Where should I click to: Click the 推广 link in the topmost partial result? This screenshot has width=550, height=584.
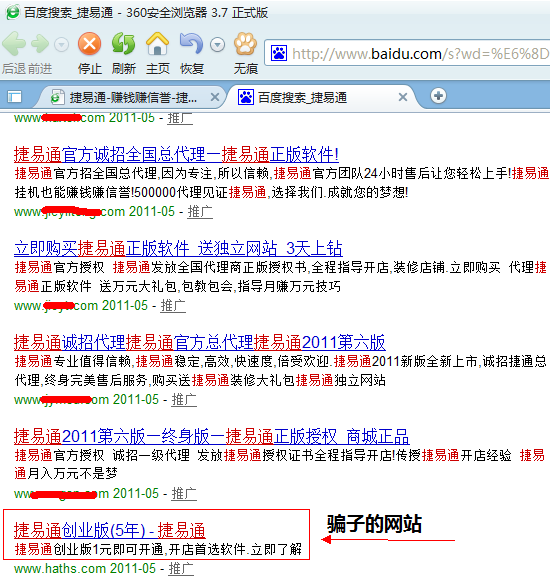pyautogui.click(x=180, y=118)
